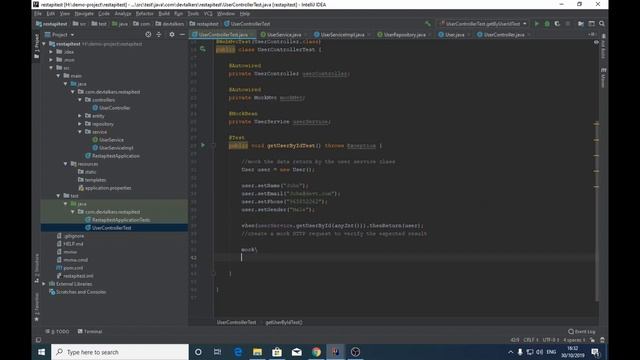
Task: Toggle the read-only lock icon in the status bar
Action: point(592,340)
